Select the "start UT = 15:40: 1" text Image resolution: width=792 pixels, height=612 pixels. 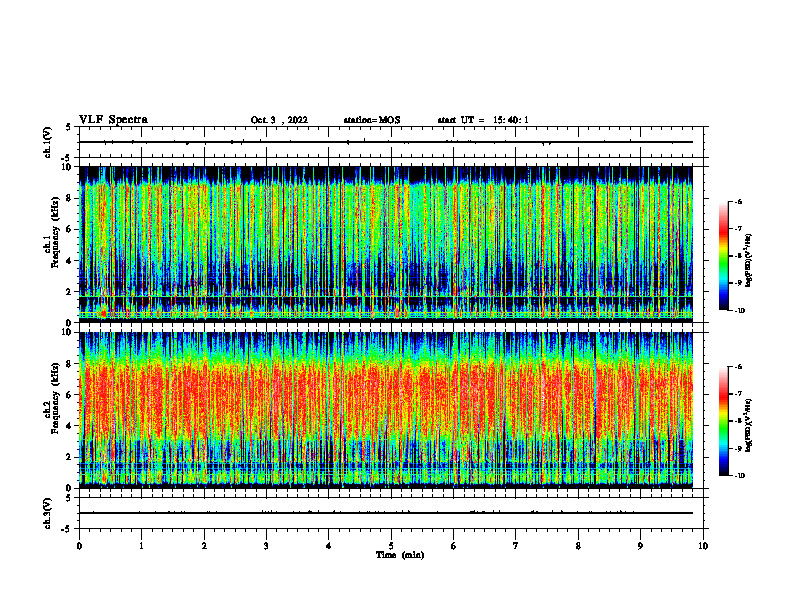483,120
